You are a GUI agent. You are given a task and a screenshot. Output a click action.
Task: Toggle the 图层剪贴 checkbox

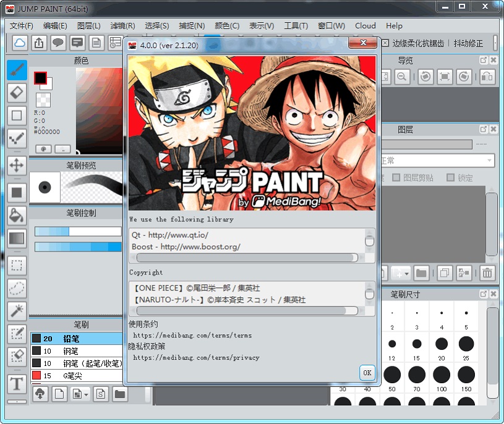pos(396,178)
